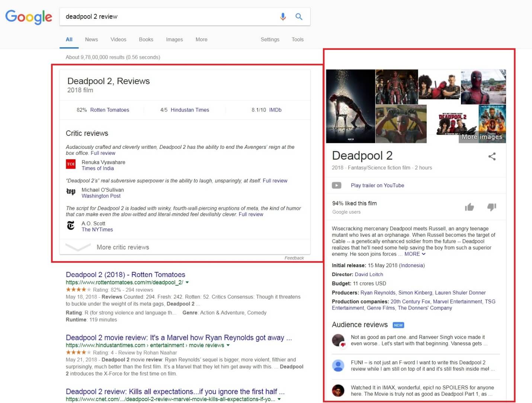The image size is (532, 403).
Task: Open The NYTimes source link
Action: click(97, 230)
